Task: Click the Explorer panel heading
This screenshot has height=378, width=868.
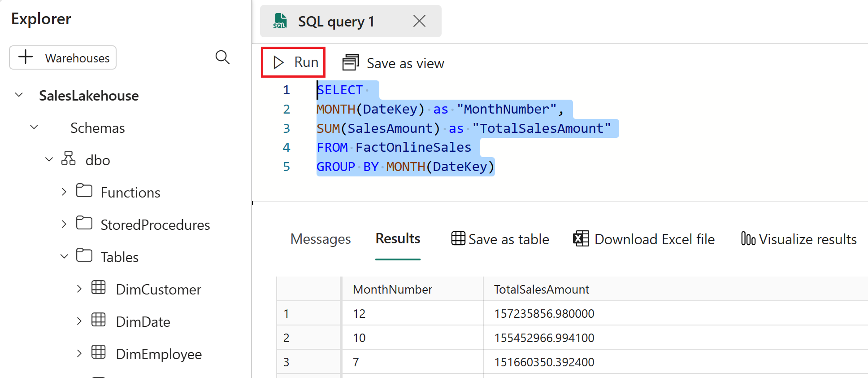Action: [41, 19]
